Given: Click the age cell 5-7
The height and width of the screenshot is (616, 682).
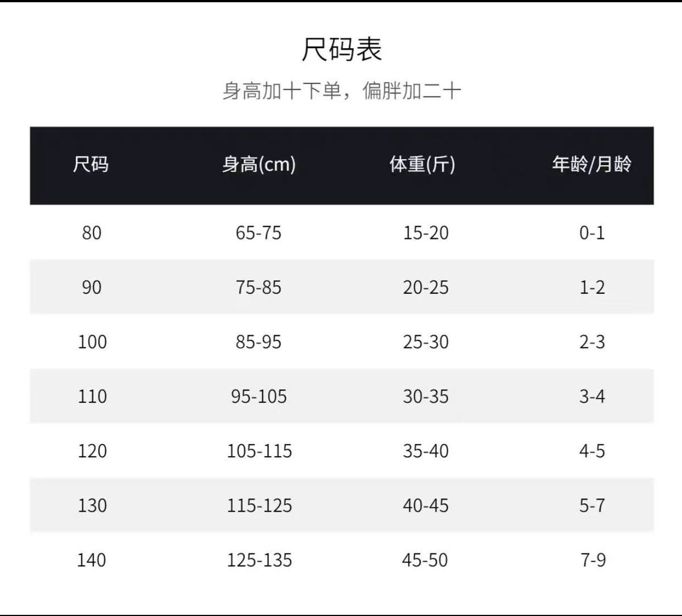Looking at the screenshot, I should click(592, 505).
